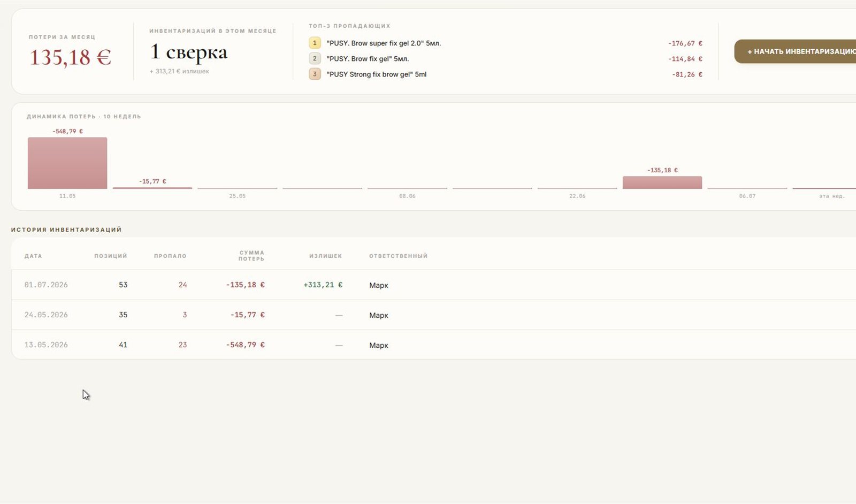856x504 pixels.
Task: Open the 01.07.2026 inventory row
Action: point(433,285)
